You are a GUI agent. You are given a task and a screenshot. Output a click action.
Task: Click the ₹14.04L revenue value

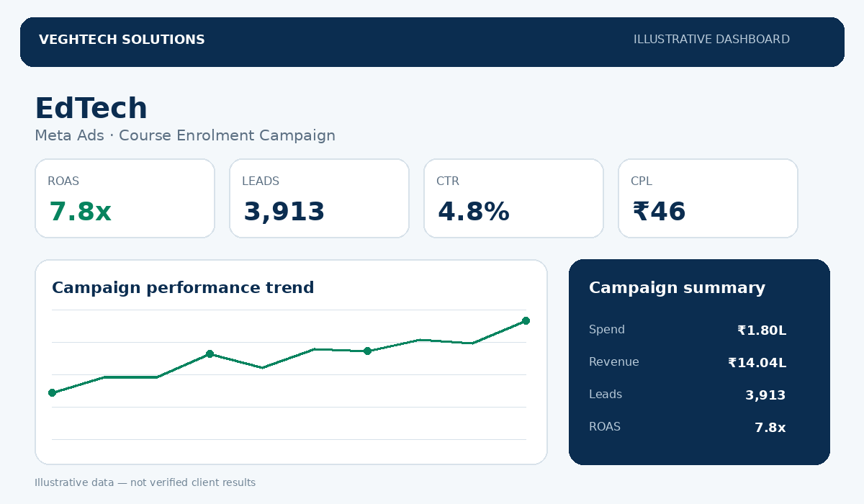point(757,363)
